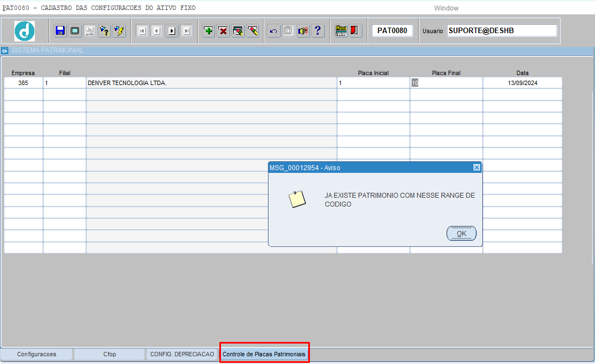
Task: Close the MSG_00012954 Aviso dialog
Action: (x=477, y=167)
